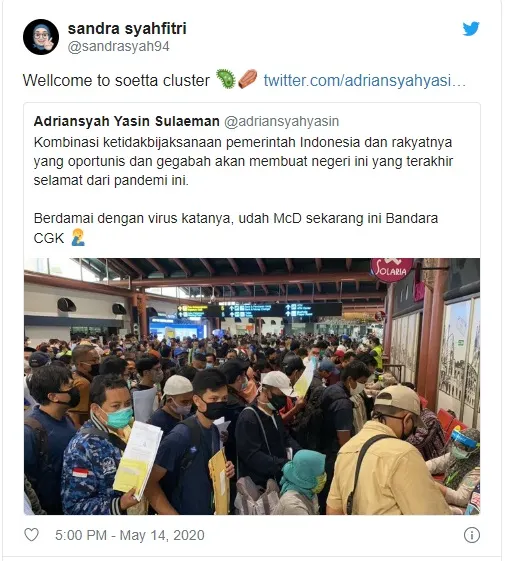505x561 pixels.
Task: Click the 'Berdamai dengan virus' paragraph
Action: (x=236, y=228)
